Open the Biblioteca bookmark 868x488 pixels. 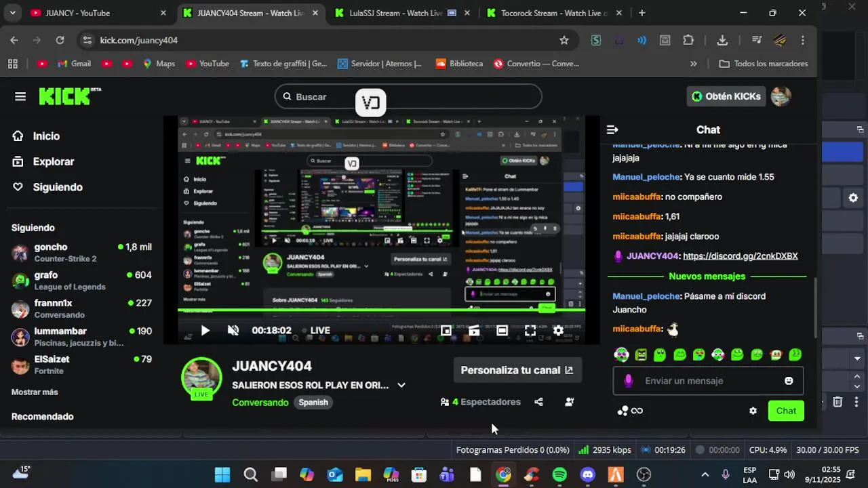459,64
